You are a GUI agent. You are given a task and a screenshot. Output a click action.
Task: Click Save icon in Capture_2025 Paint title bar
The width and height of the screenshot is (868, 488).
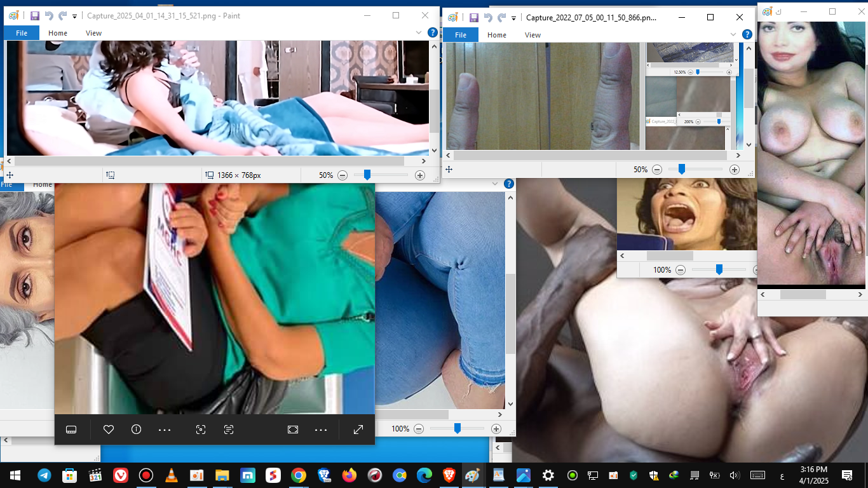pyautogui.click(x=34, y=16)
